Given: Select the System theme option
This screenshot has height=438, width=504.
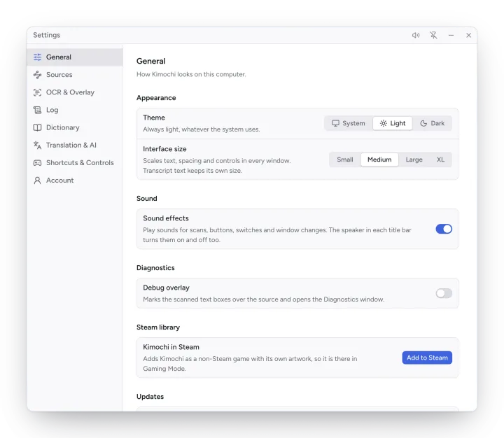Looking at the screenshot, I should tap(349, 123).
